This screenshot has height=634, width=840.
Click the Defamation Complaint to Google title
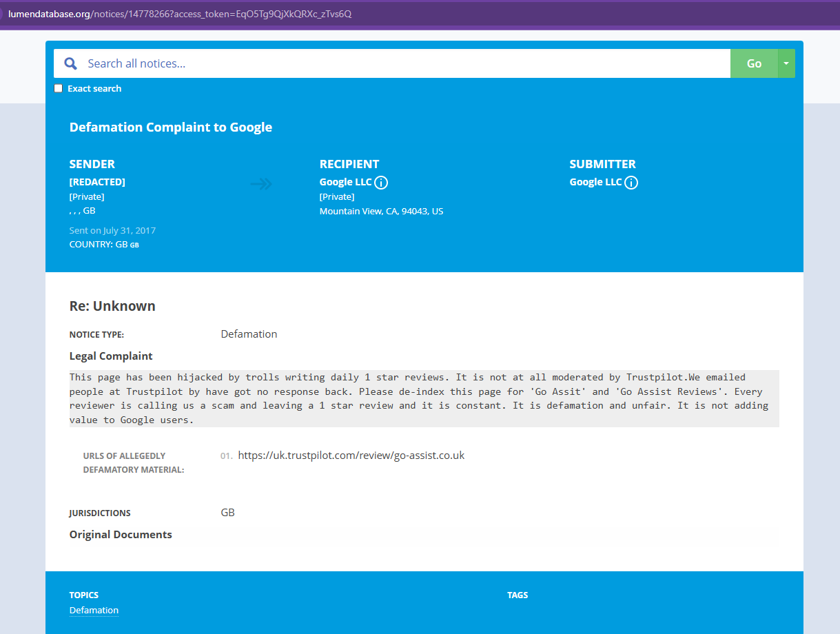click(171, 127)
